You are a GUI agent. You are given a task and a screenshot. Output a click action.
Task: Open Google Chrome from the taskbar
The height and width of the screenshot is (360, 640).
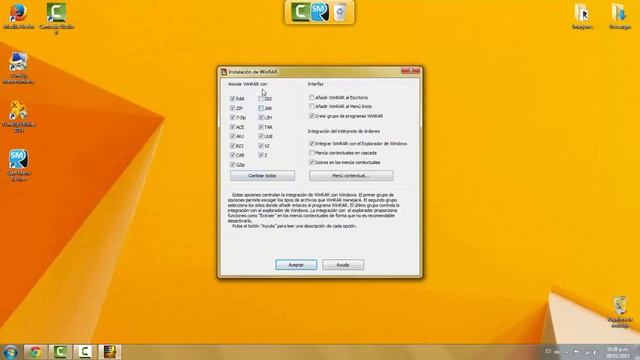pyautogui.click(x=36, y=352)
